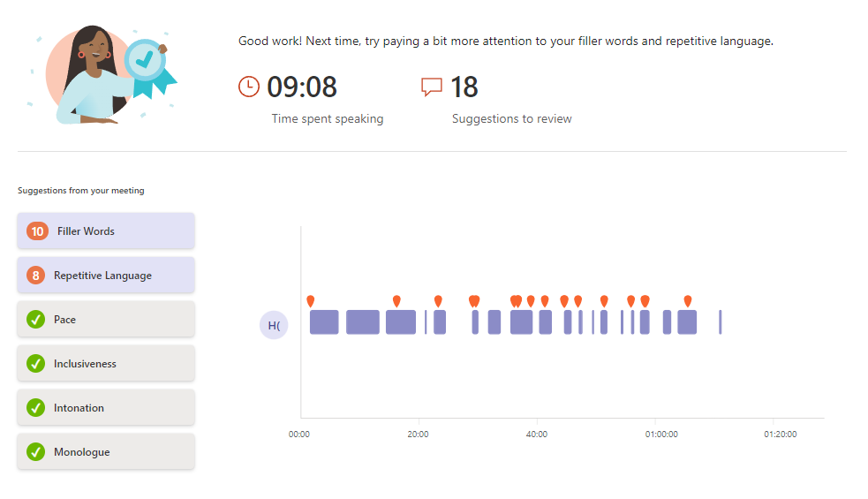Click the clock icon beside 09:08
This screenshot has height=499, width=868.
pos(250,87)
